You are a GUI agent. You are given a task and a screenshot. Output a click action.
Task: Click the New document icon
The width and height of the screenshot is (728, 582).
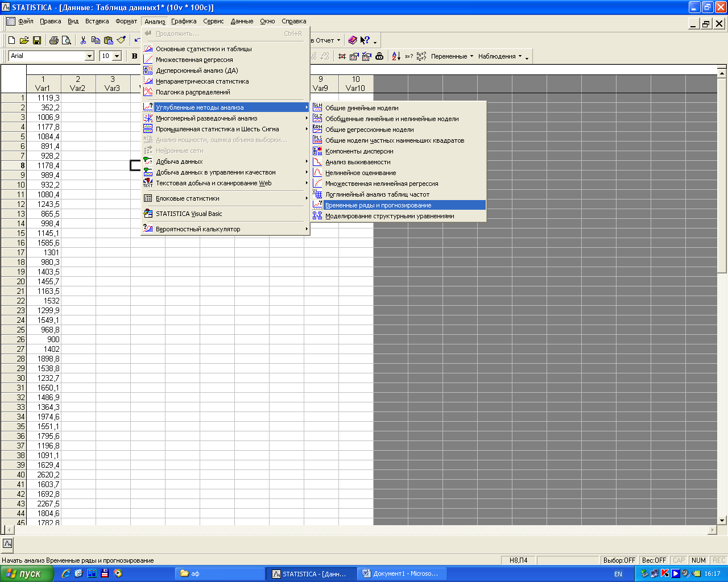pos(11,40)
